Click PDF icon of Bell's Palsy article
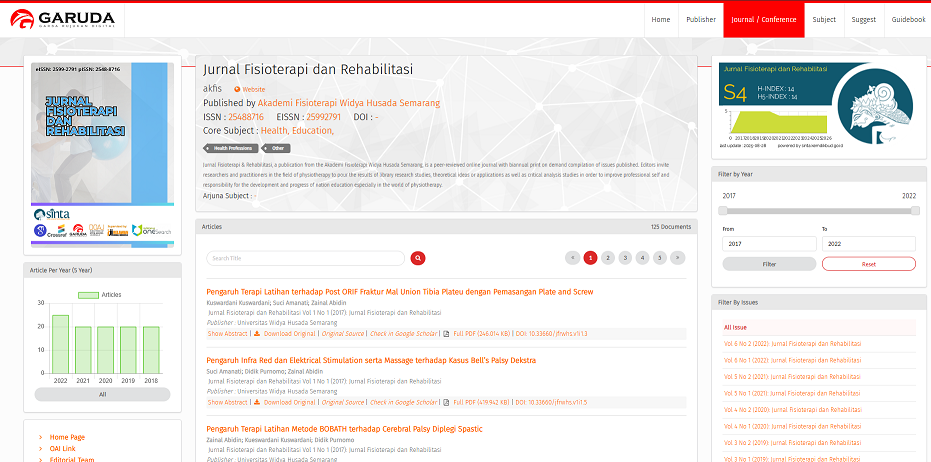This screenshot has width=931, height=462. [446, 403]
